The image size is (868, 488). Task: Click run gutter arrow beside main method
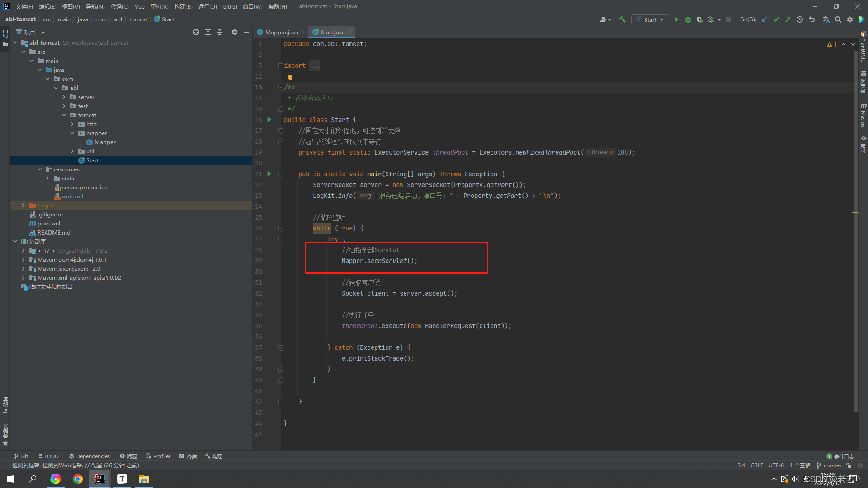tap(269, 174)
